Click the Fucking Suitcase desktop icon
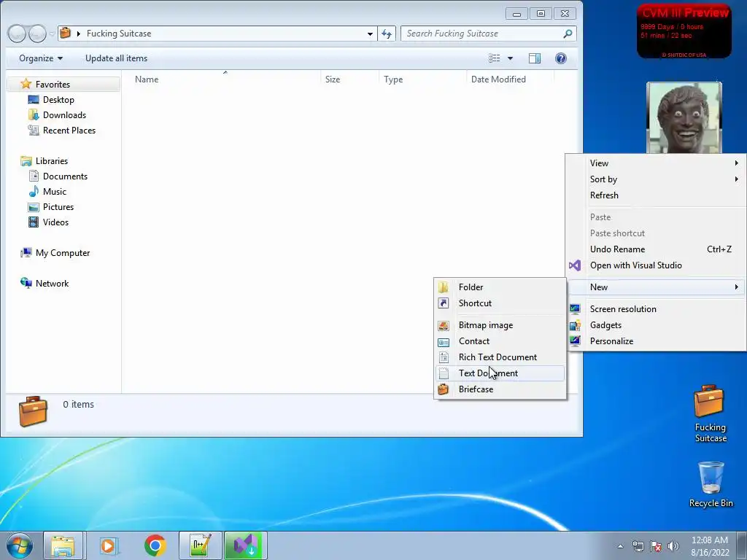This screenshot has width=747, height=560. pyautogui.click(x=711, y=413)
